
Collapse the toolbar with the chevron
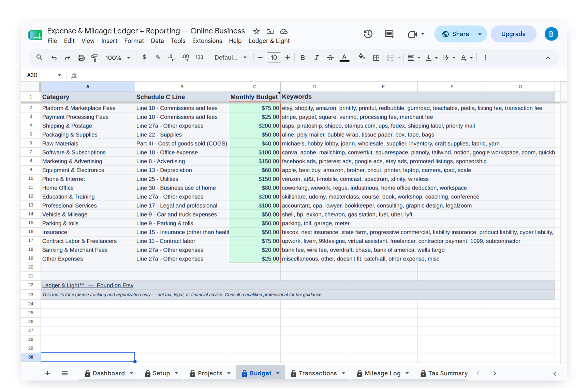point(548,58)
